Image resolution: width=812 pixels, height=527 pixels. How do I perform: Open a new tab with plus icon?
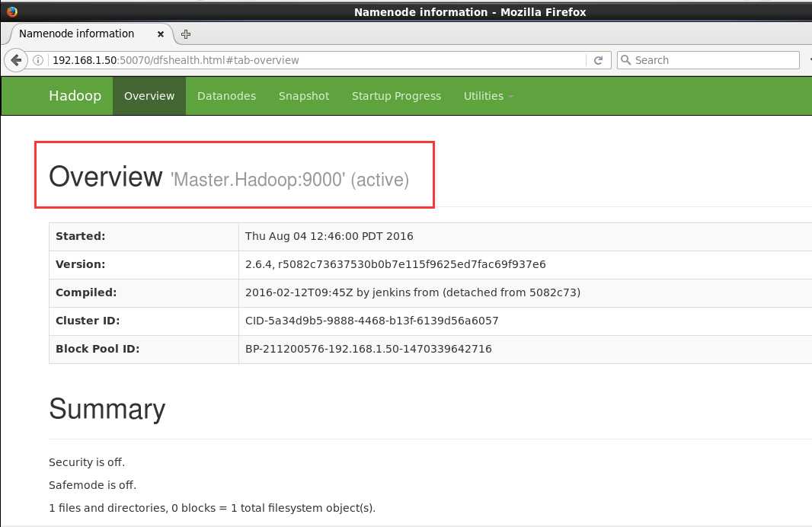(x=186, y=34)
